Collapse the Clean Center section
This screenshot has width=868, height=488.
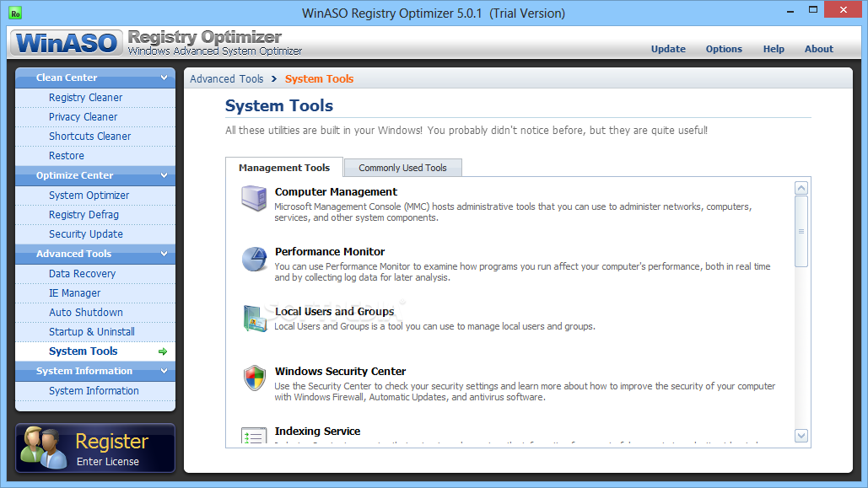[164, 78]
